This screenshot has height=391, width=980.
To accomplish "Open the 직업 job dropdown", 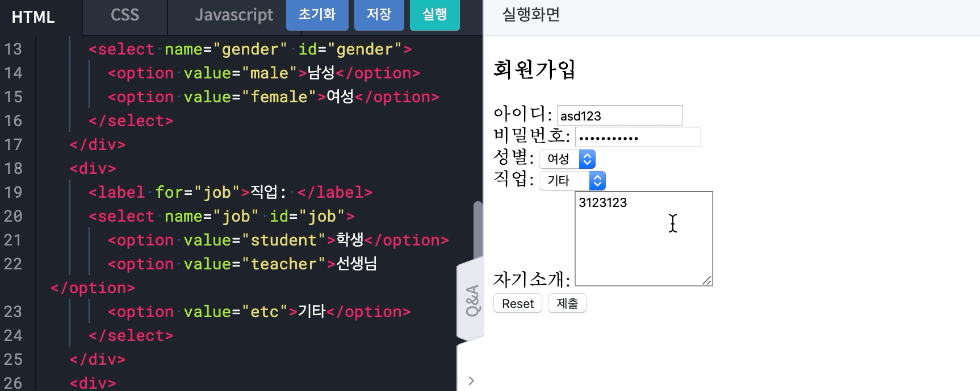I will (572, 181).
